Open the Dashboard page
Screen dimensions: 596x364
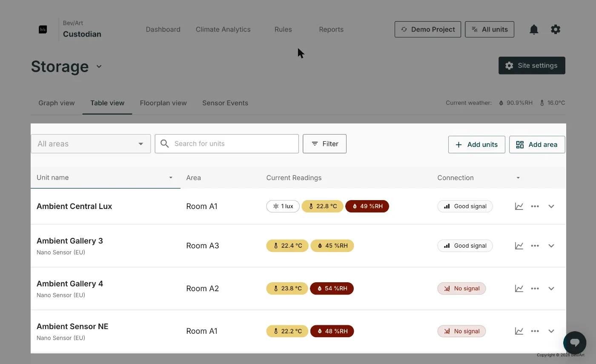[163, 29]
